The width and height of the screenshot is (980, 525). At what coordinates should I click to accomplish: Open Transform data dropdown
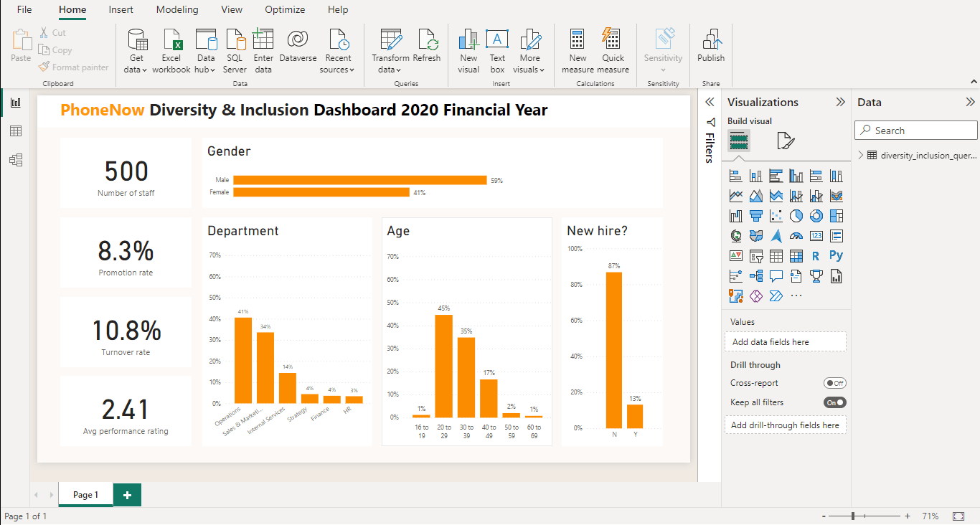pyautogui.click(x=390, y=51)
